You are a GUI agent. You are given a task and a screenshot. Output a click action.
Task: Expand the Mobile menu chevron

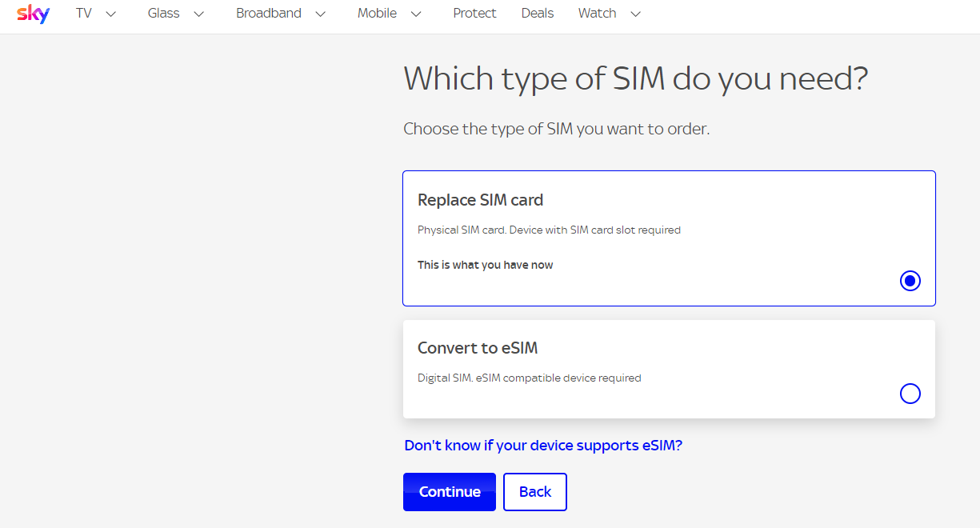click(416, 14)
